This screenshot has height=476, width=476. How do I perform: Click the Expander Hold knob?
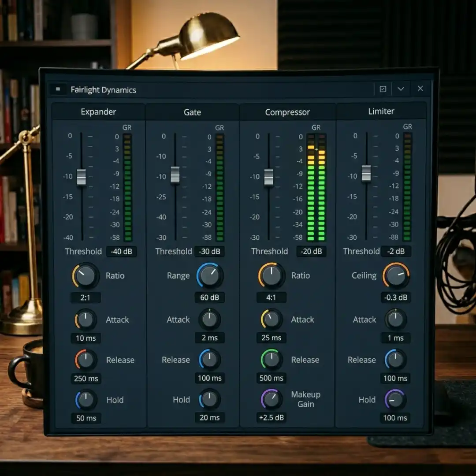tap(86, 400)
